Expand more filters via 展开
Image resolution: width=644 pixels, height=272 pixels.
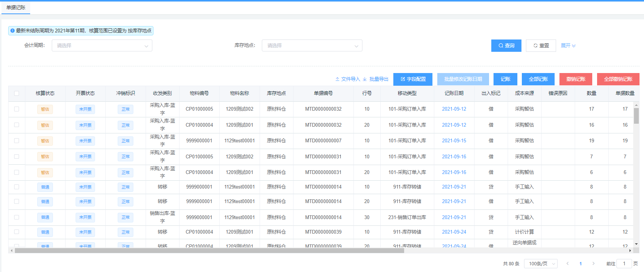pyautogui.click(x=568, y=45)
